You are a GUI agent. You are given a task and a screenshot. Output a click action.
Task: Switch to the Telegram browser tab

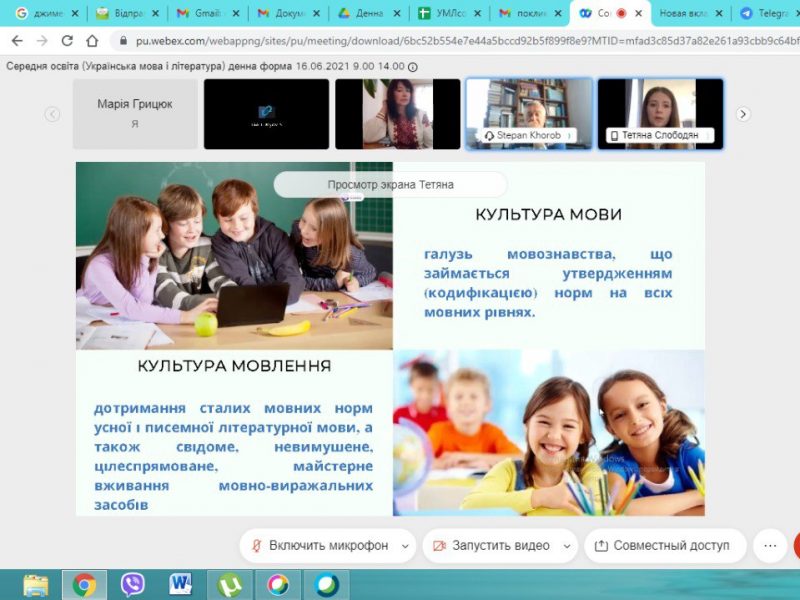[x=764, y=14]
